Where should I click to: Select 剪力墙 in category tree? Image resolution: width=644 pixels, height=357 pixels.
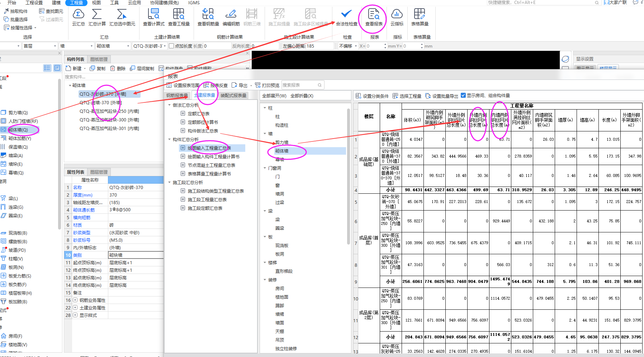pos(282,142)
